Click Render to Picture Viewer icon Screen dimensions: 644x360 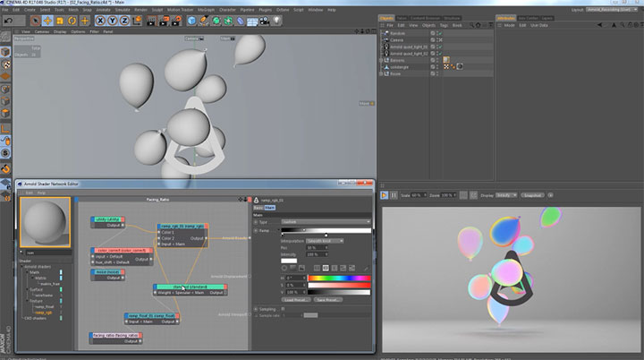tap(164, 21)
